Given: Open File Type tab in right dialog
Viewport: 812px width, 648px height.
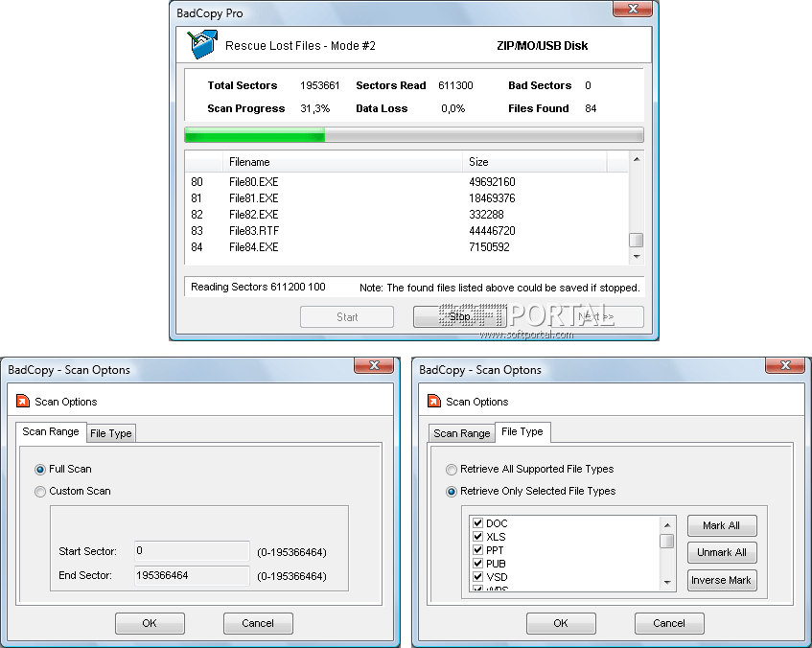Looking at the screenshot, I should (x=522, y=432).
